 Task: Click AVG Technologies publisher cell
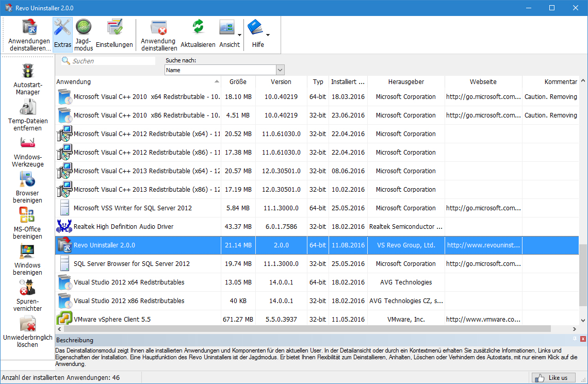406,282
